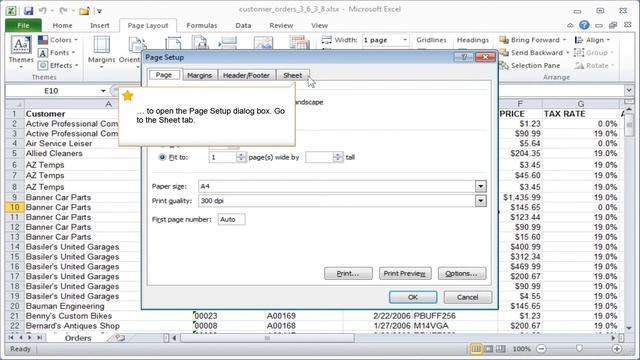Screen dimensions: 640x360
Task: Click the pages wide spinner next to Fit to
Action: [x=241, y=157]
